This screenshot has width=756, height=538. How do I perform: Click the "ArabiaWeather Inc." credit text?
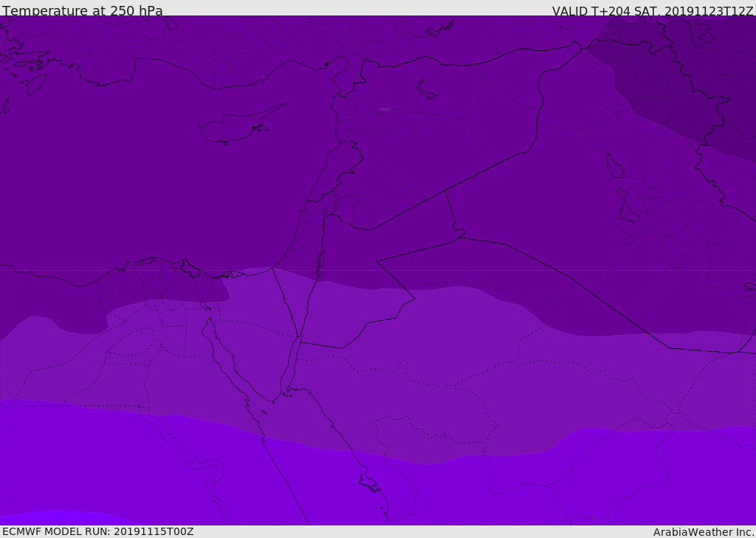point(703,532)
